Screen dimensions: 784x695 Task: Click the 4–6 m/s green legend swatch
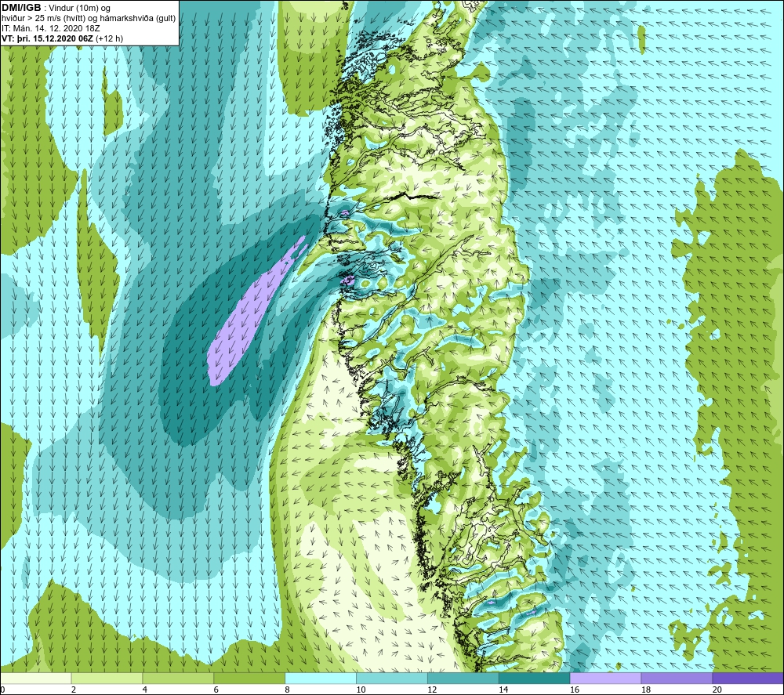[178, 678]
